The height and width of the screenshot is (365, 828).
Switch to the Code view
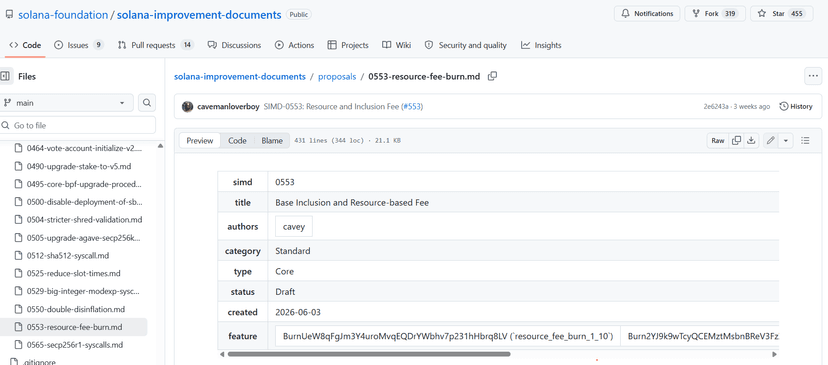tap(237, 141)
